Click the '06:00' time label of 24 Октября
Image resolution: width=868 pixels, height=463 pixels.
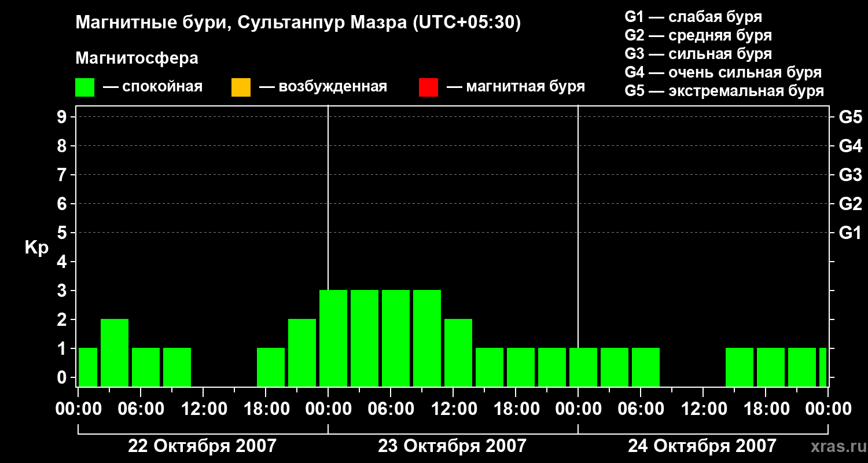tap(641, 409)
